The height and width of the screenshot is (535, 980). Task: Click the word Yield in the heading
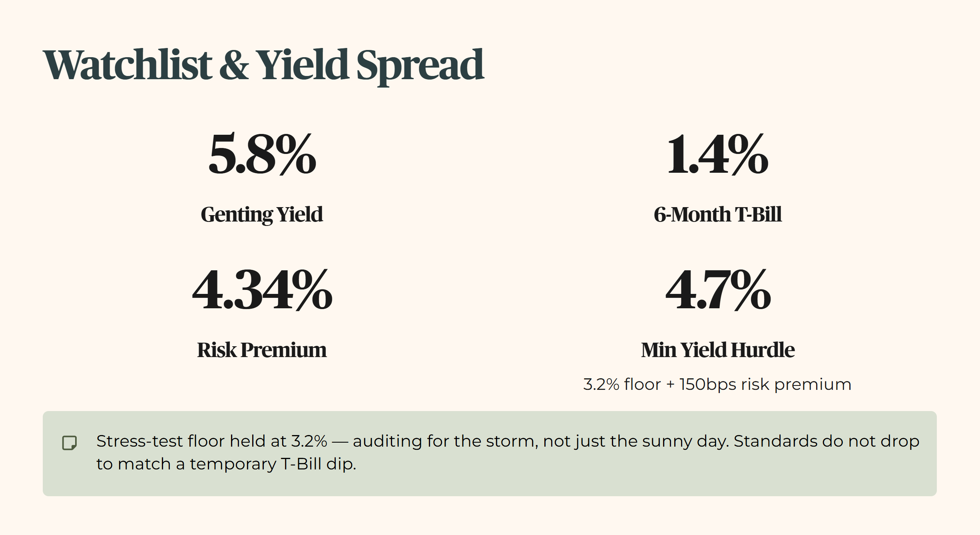click(x=303, y=64)
